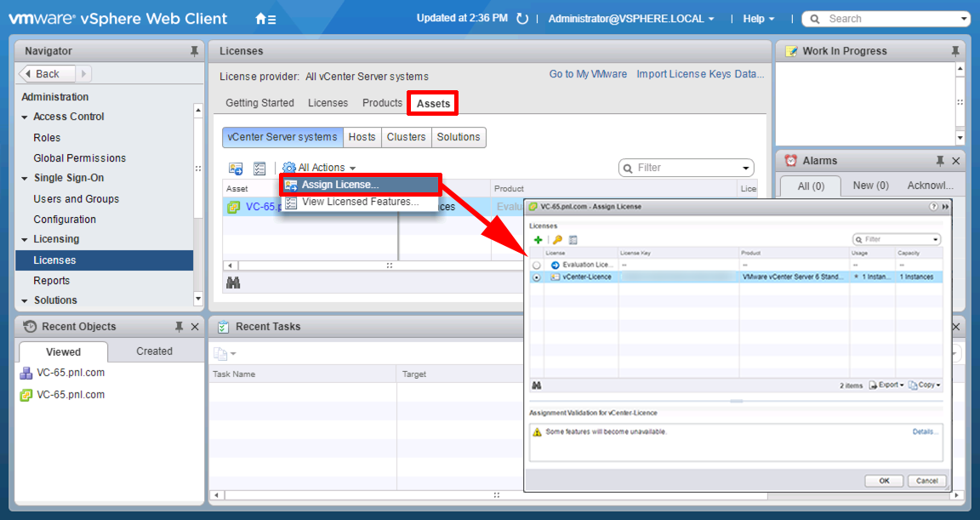Open the vSphere home menu icon
This screenshot has height=520, width=980.
click(265, 19)
